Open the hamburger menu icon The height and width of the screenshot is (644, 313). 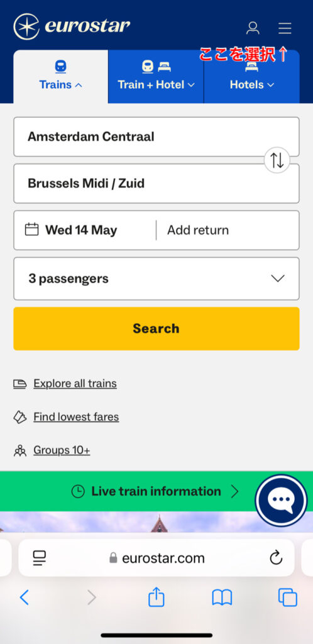pos(285,28)
